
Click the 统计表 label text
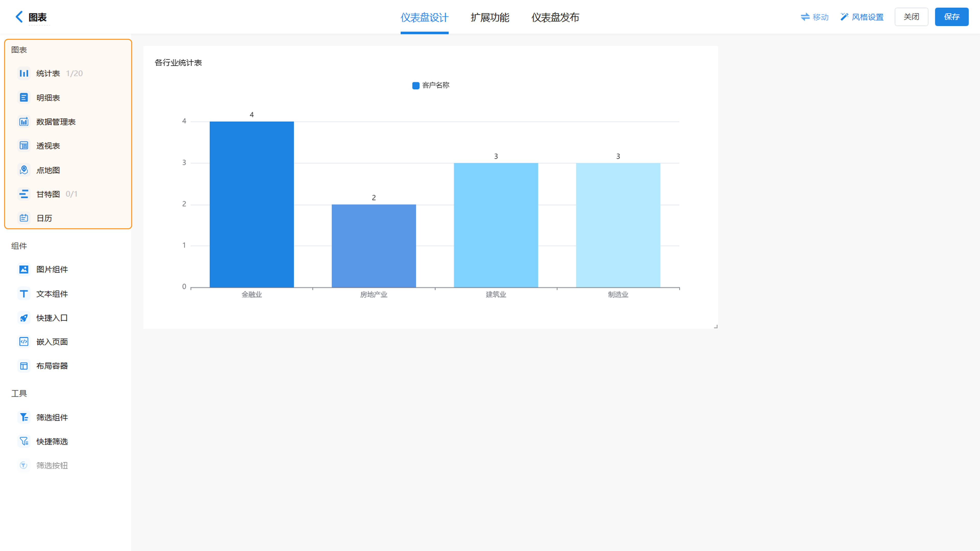tap(48, 74)
